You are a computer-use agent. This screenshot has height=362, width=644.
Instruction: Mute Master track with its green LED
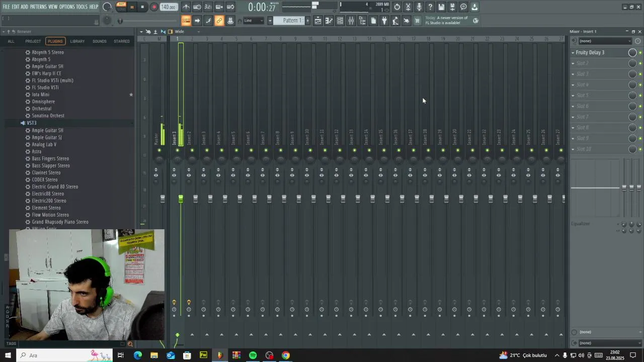pos(159,150)
